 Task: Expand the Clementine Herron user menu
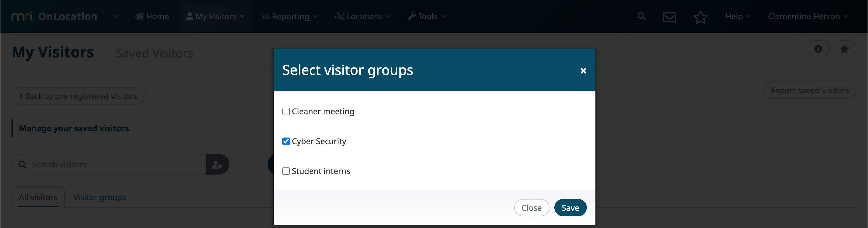(808, 16)
